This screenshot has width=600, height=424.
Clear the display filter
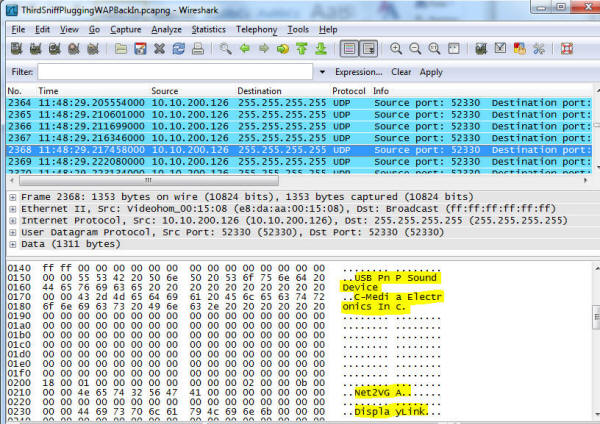[401, 72]
